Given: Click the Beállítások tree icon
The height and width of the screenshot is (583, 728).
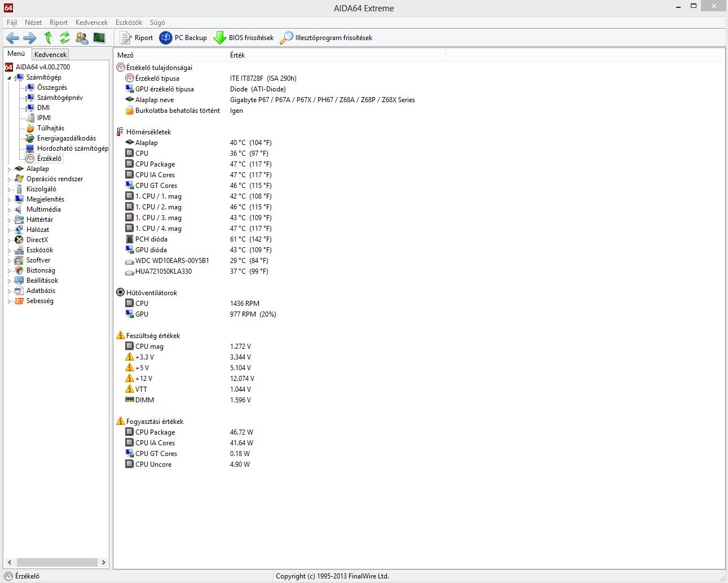Looking at the screenshot, I should [x=20, y=280].
